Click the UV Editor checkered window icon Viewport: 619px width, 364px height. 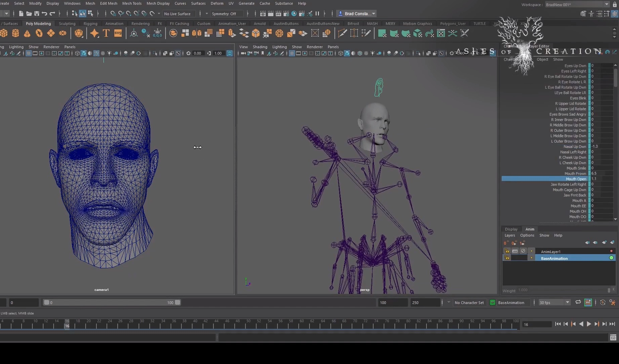(441, 33)
